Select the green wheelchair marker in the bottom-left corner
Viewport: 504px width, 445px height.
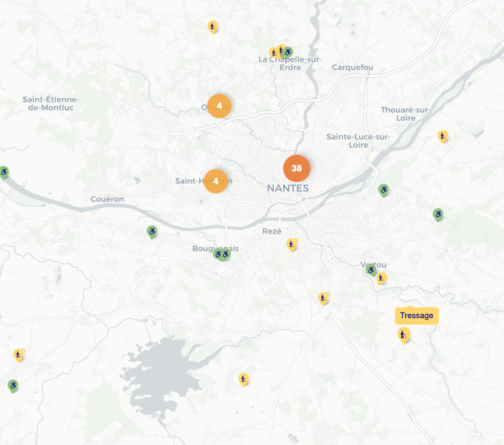click(13, 386)
